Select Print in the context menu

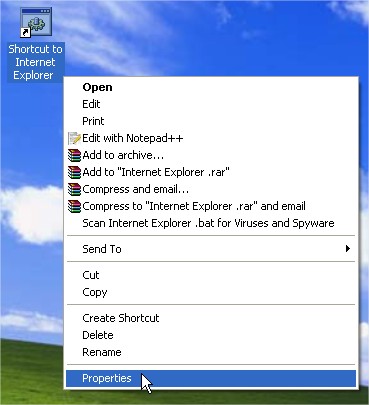click(x=211, y=121)
